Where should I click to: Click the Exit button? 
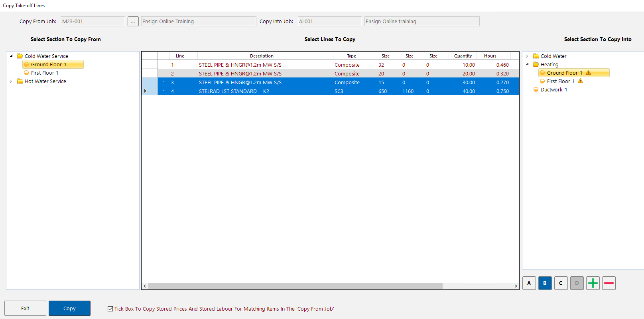coord(25,308)
